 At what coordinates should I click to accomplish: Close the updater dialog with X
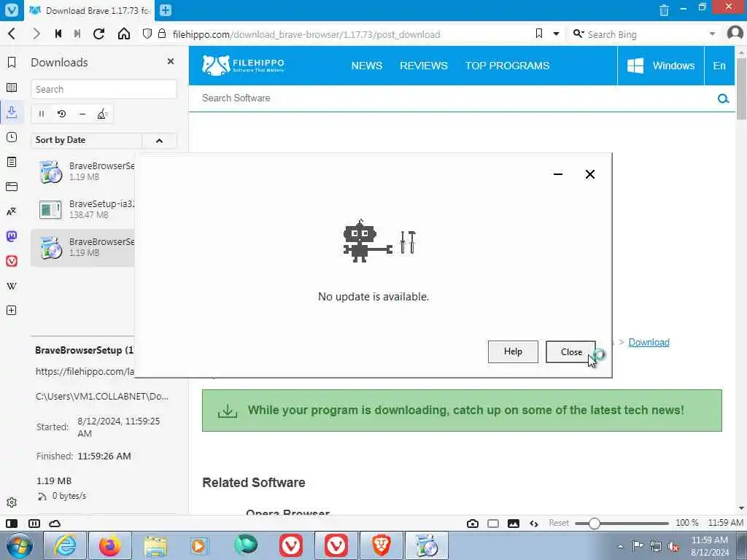coord(589,174)
